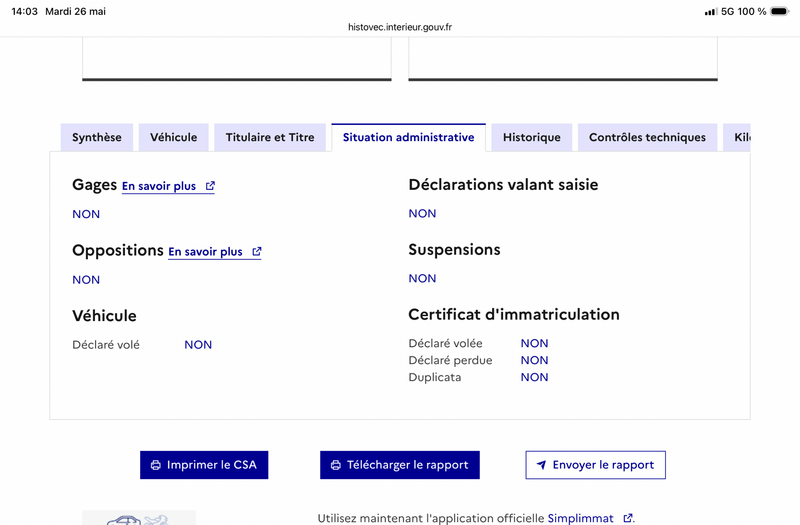800x525 pixels.
Task: Select the Titulaire et Titre tab
Action: [270, 137]
